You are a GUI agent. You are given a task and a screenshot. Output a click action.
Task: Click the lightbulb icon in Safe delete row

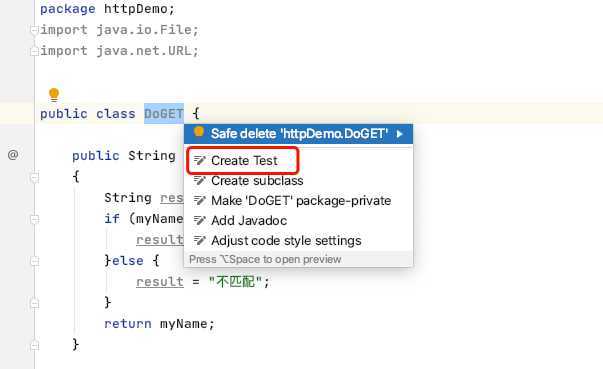[x=199, y=132]
